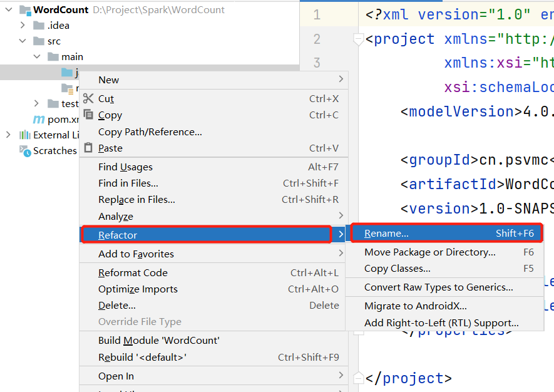Run Build Module 'WordCount'
Image resolution: width=554 pixels, height=392 pixels.
(213, 341)
